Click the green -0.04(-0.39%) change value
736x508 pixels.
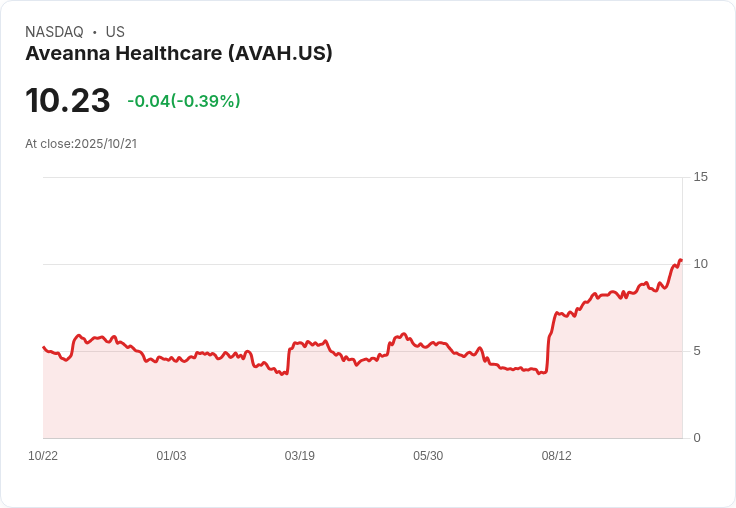[x=184, y=101]
